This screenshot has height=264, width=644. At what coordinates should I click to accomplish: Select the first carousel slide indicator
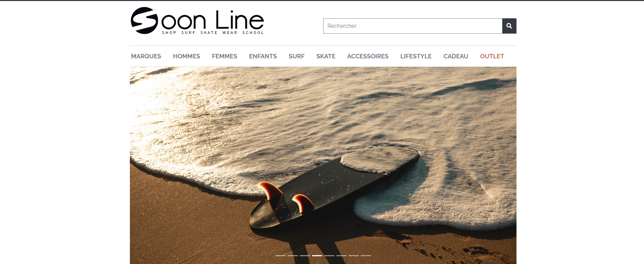coord(280,256)
